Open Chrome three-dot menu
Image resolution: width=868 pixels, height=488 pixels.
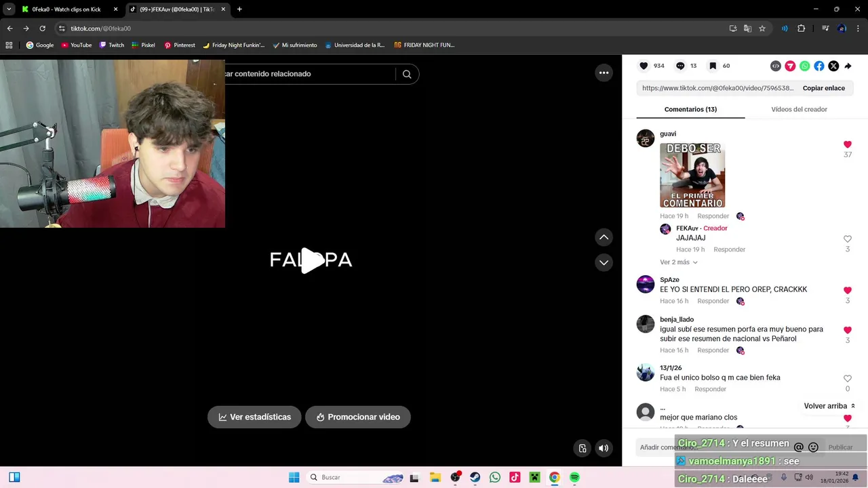point(858,28)
